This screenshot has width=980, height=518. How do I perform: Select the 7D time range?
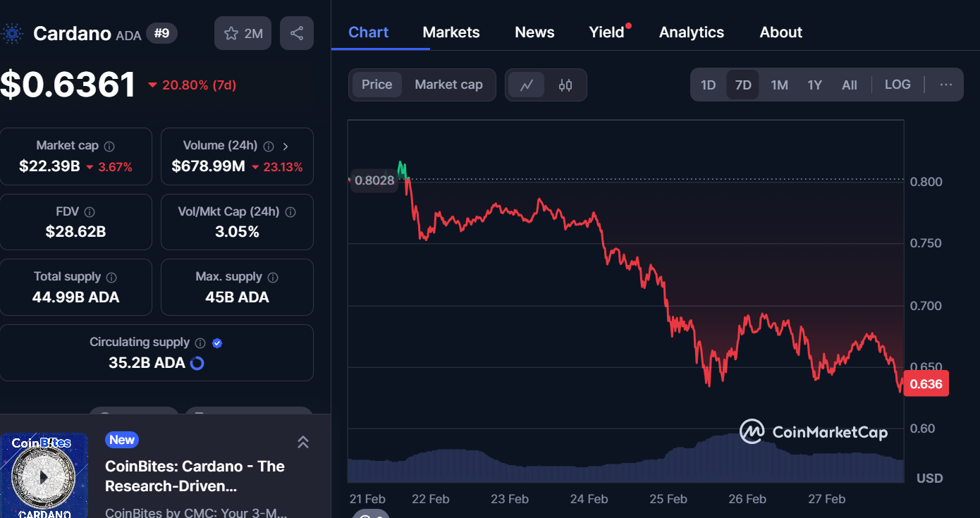[743, 85]
